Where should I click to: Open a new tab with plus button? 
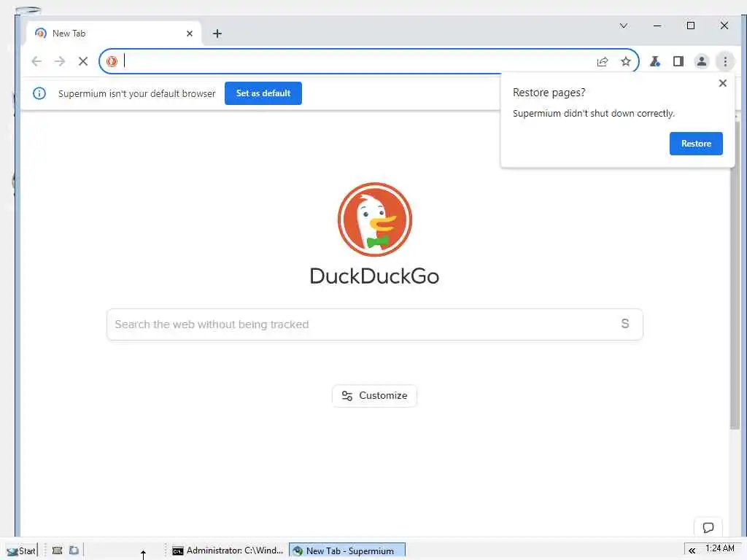coord(217,34)
